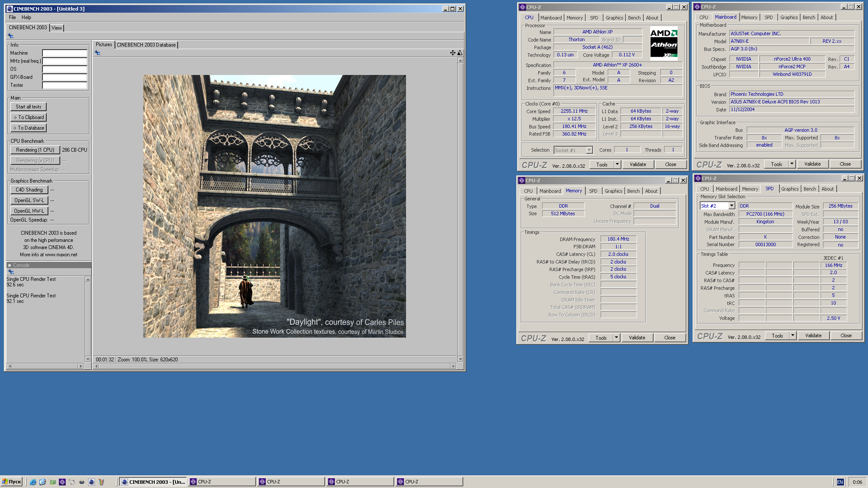
Task: Click into the Tester input field
Action: click(x=65, y=85)
